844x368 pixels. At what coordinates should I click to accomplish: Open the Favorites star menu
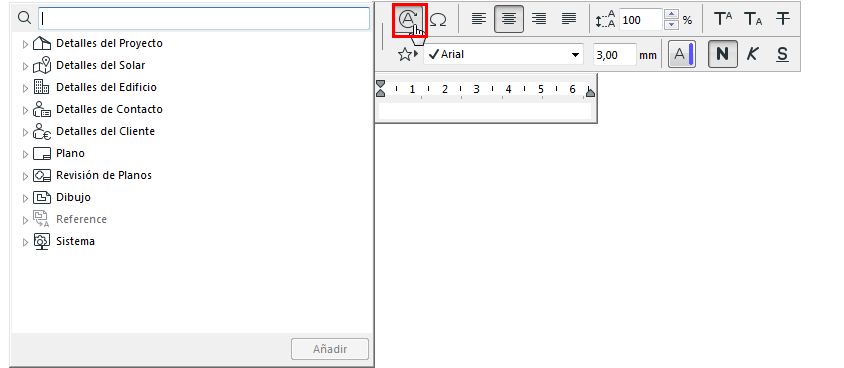407,54
